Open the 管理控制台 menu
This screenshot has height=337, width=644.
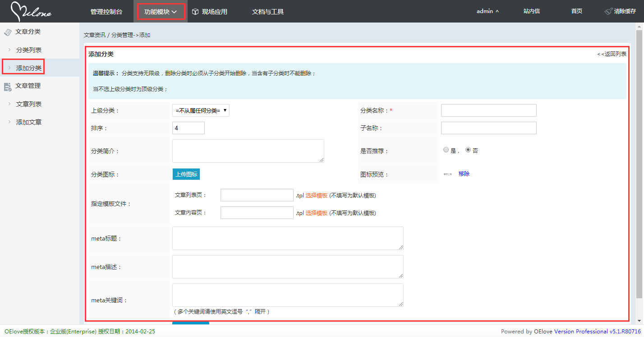(106, 12)
